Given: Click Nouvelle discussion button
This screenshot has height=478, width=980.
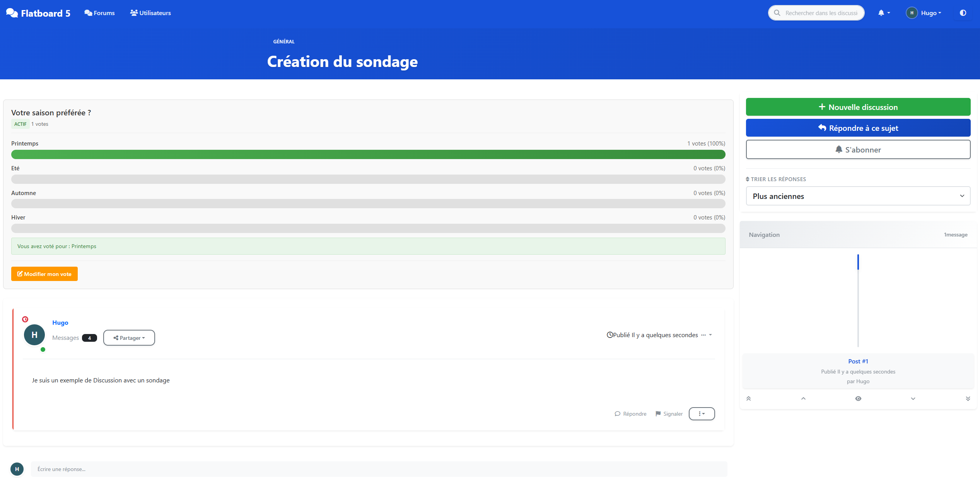Looking at the screenshot, I should 858,107.
